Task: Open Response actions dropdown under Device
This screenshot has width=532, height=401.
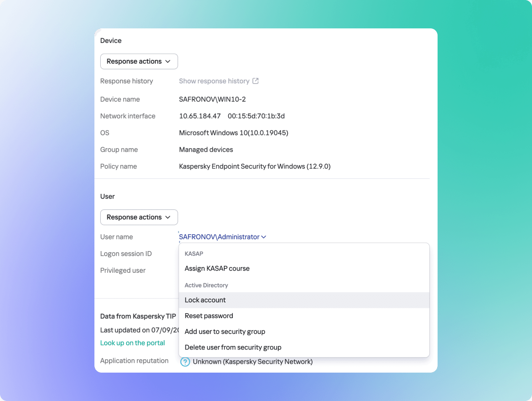Action: 139,62
